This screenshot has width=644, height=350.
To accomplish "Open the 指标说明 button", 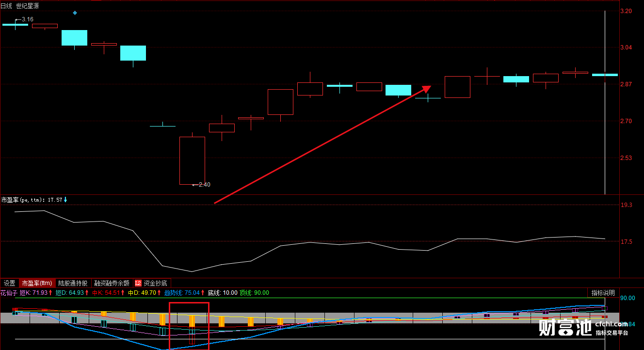I will [603, 293].
